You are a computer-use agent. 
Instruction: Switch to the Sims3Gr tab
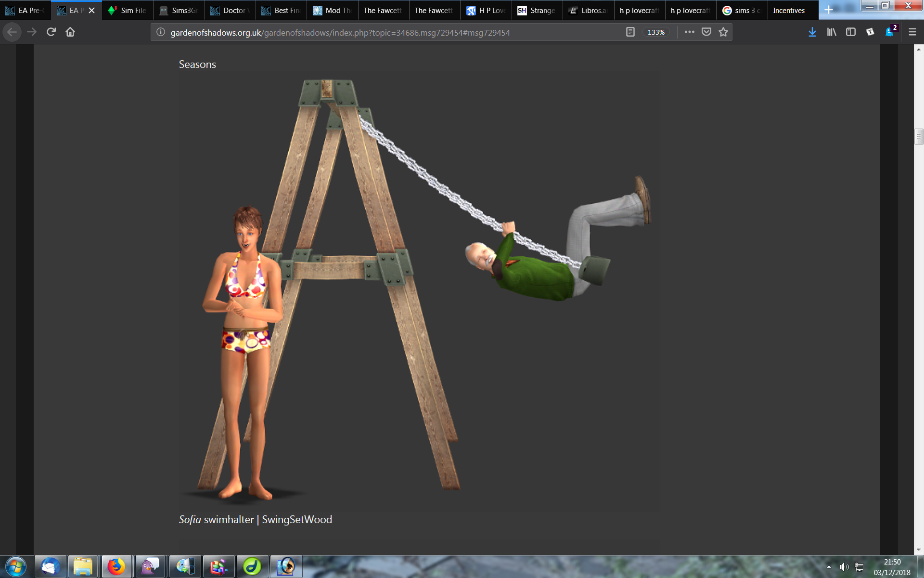coord(179,10)
